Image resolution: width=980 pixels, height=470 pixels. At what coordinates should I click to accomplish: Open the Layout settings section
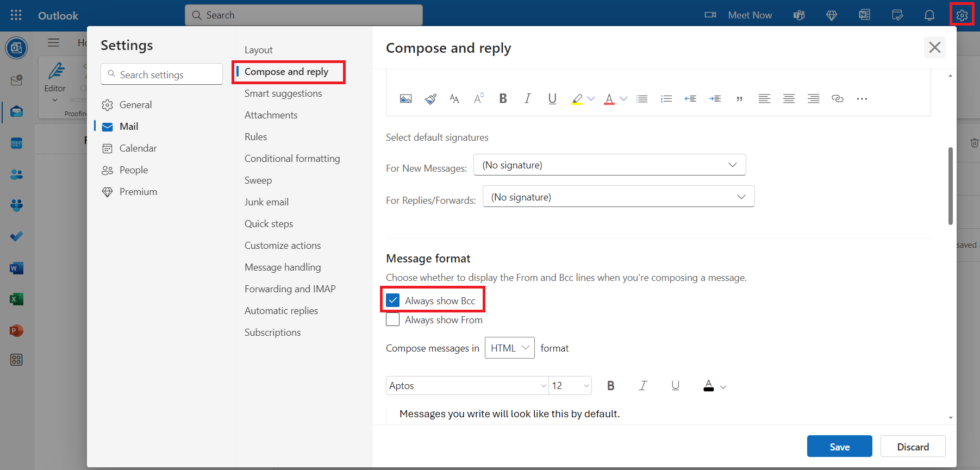tap(259, 50)
